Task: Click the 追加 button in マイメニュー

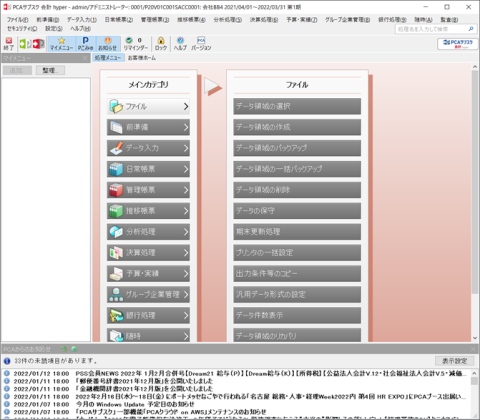Action: coord(17,70)
